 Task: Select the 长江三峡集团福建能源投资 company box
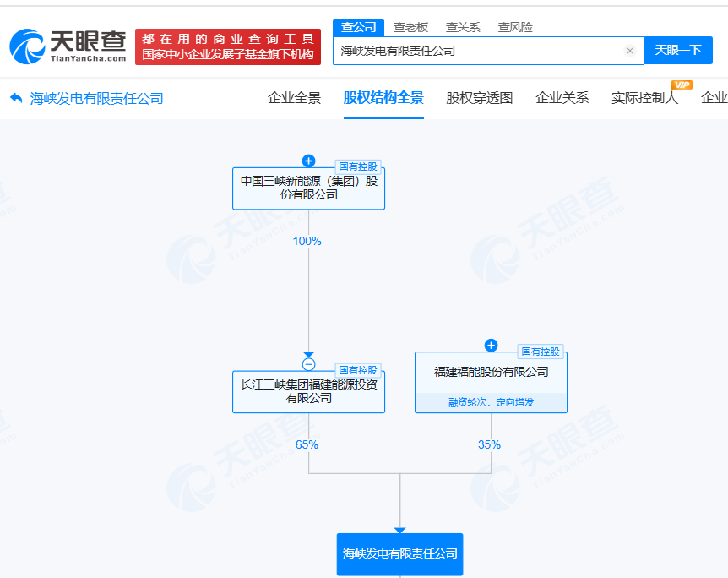click(308, 391)
